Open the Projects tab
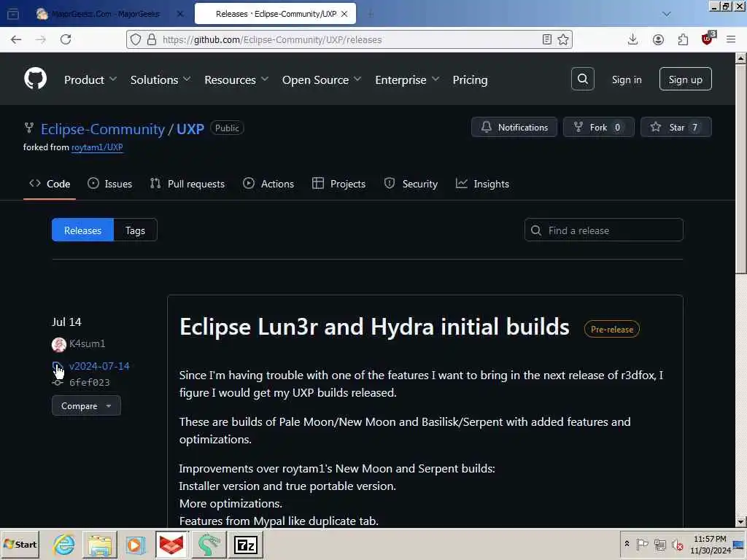Screen dimensions: 747x560 pyautogui.click(x=338, y=184)
